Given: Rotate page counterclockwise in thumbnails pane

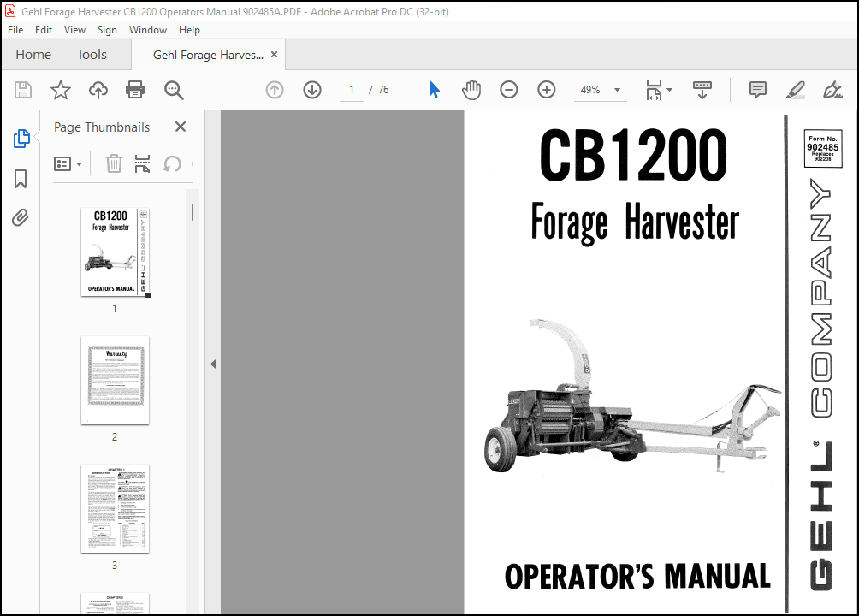Looking at the screenshot, I should 172,163.
